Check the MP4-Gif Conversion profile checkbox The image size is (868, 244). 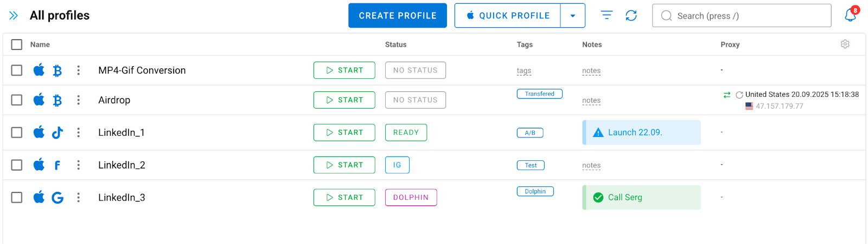click(17, 70)
